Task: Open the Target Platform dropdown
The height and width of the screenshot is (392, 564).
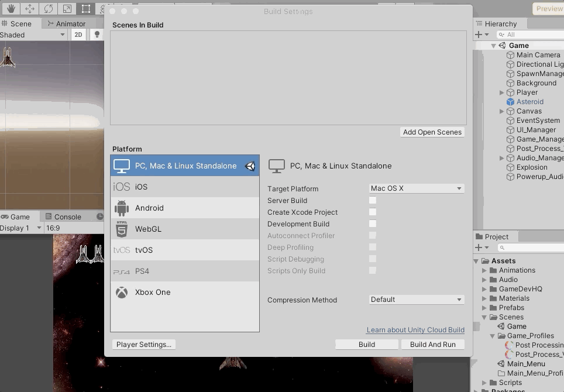Action: click(x=417, y=188)
